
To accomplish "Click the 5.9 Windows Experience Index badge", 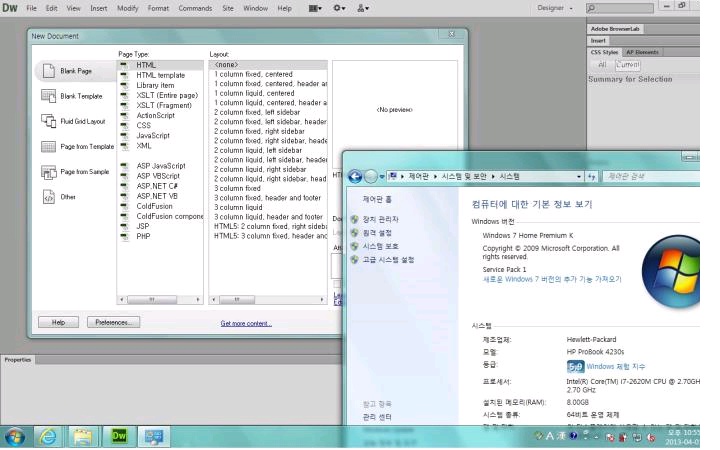I will tap(575, 366).
